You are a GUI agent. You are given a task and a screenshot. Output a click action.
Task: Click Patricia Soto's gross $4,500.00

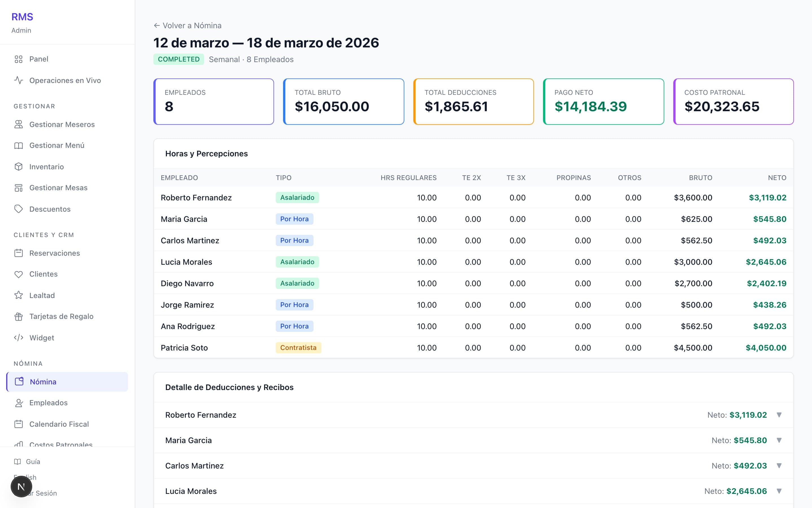point(693,348)
